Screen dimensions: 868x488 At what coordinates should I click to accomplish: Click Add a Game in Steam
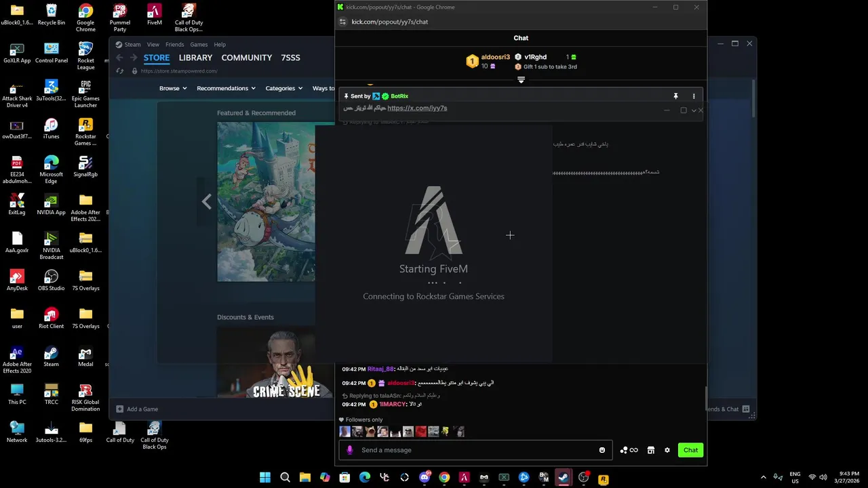tap(137, 409)
